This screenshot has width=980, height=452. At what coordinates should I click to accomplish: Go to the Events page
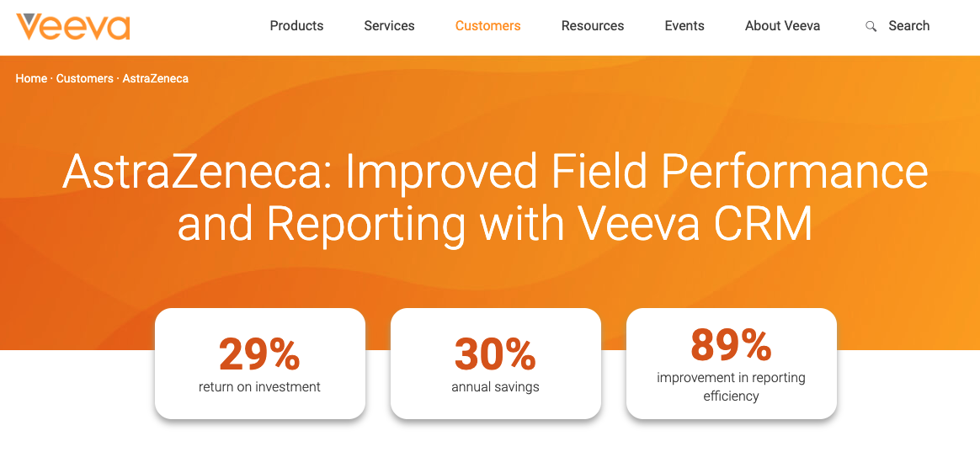click(x=684, y=26)
